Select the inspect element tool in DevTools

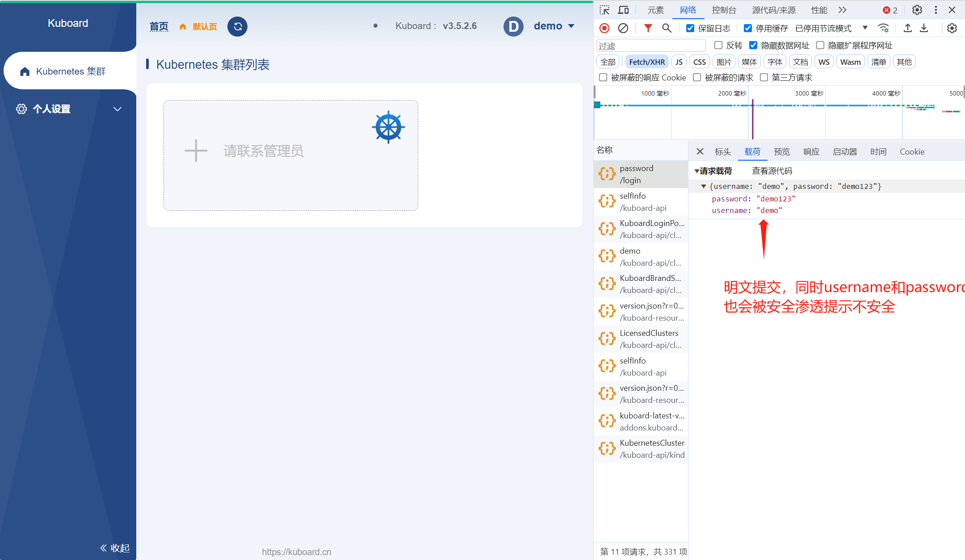point(605,10)
